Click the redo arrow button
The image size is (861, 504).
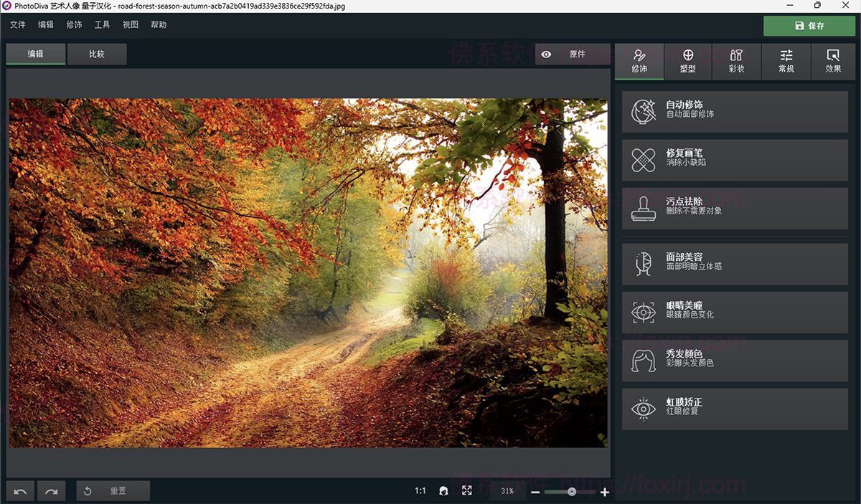coord(51,491)
